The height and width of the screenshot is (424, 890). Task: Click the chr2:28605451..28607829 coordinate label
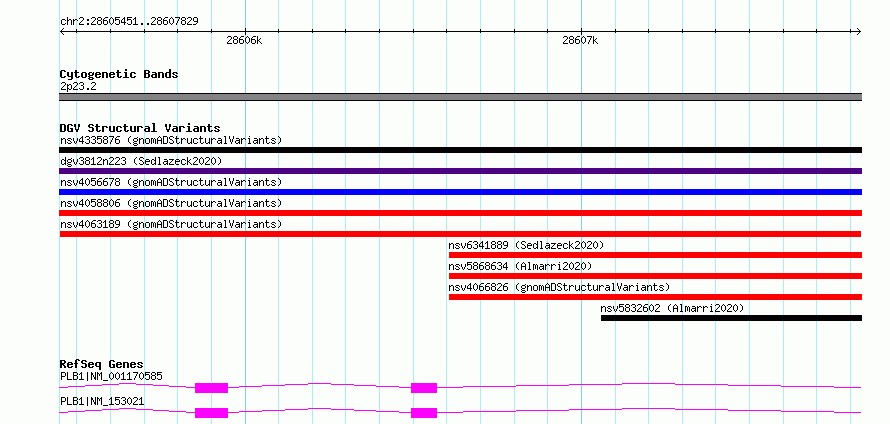click(x=129, y=22)
